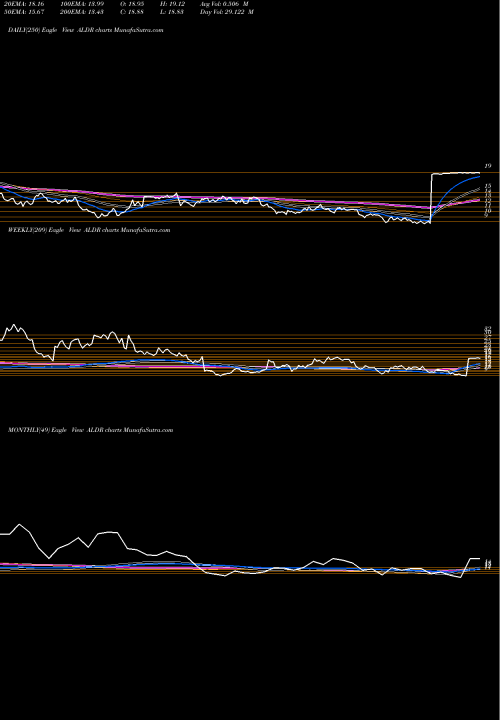
Task: Click the DAILY(250) Eagle View chart title
Action: click(85, 30)
